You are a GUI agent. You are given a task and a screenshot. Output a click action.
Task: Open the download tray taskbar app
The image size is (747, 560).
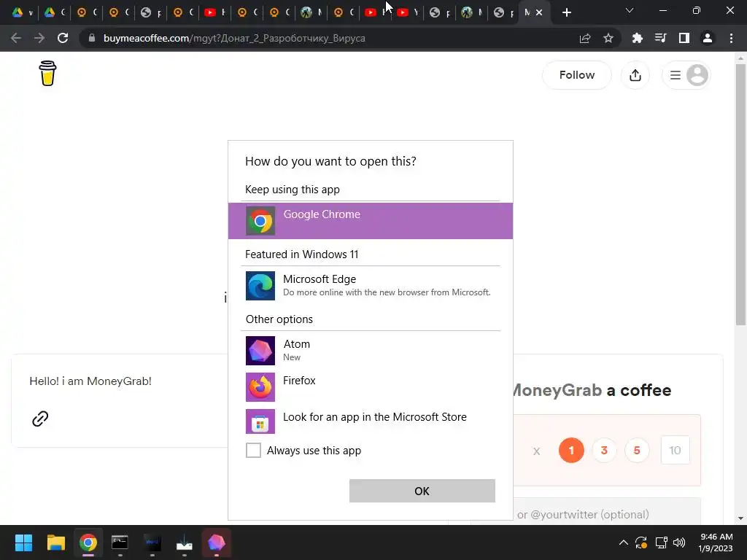(x=185, y=542)
